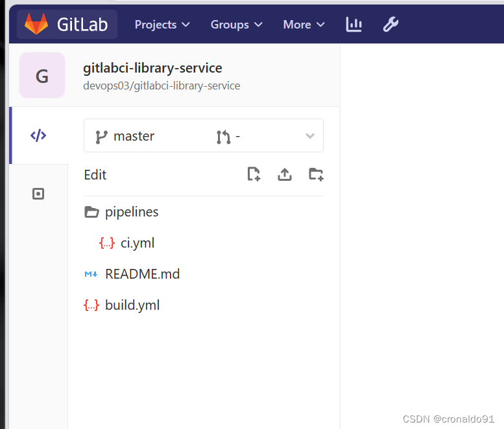Click the devops03/gitlabci-library-service path

(162, 86)
